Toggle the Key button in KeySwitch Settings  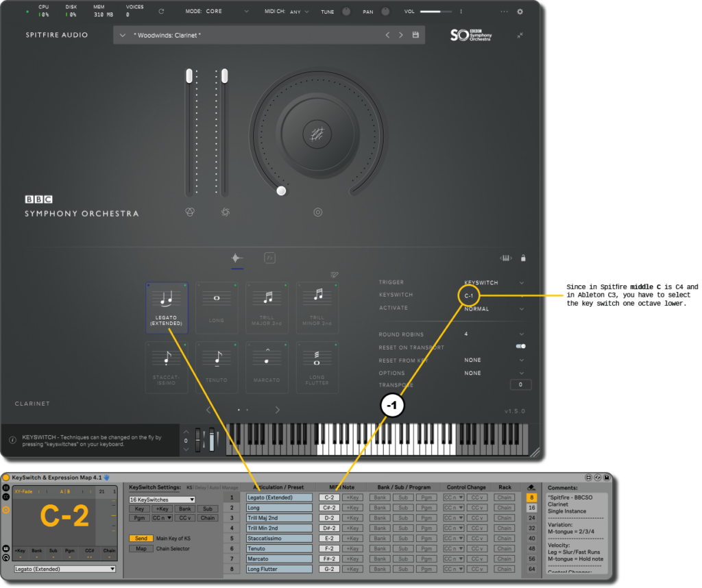(x=139, y=509)
